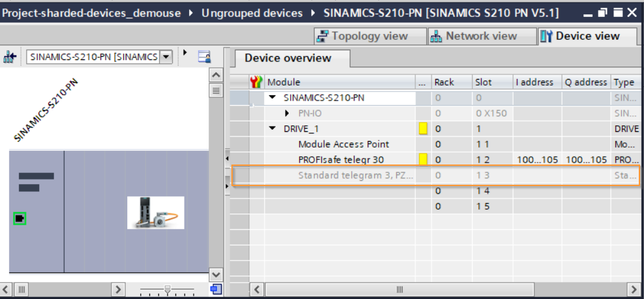Click the overview navigation icon beside zoom slider
This screenshot has width=644, height=299.
click(216, 289)
